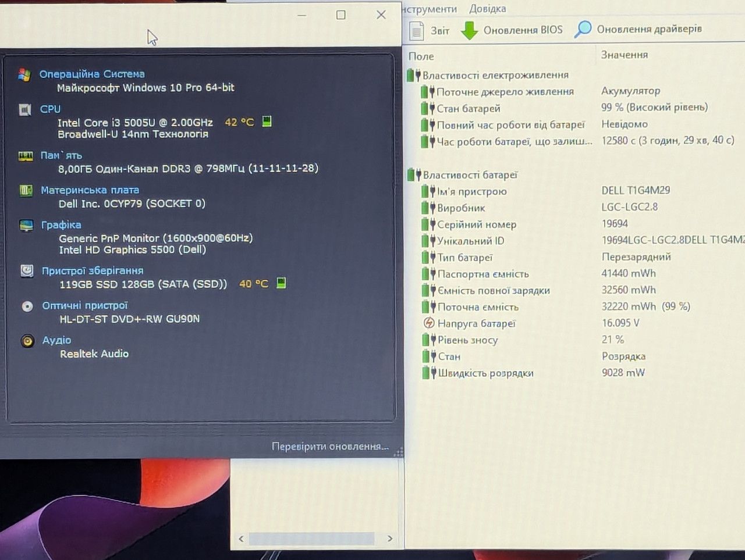
Task: Click the wear level value 21 %
Action: coord(613,340)
